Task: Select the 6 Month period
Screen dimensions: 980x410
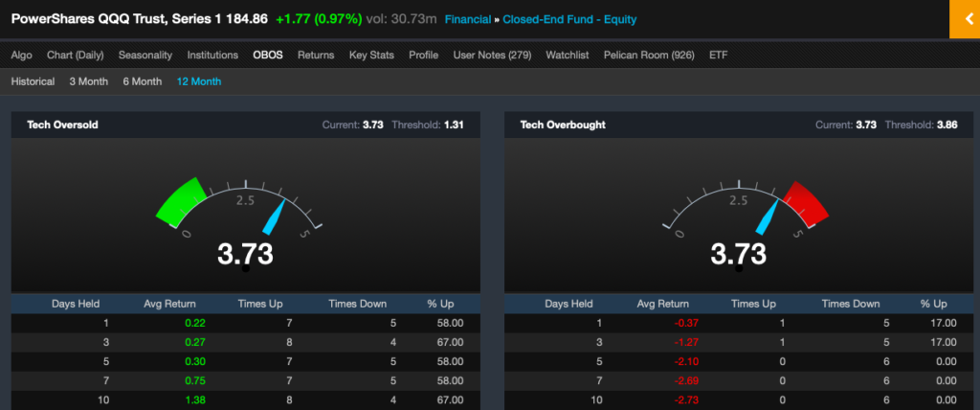Action: click(142, 81)
